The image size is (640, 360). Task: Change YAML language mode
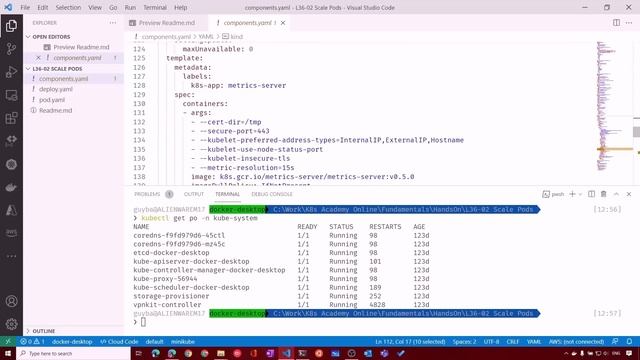[534, 342]
